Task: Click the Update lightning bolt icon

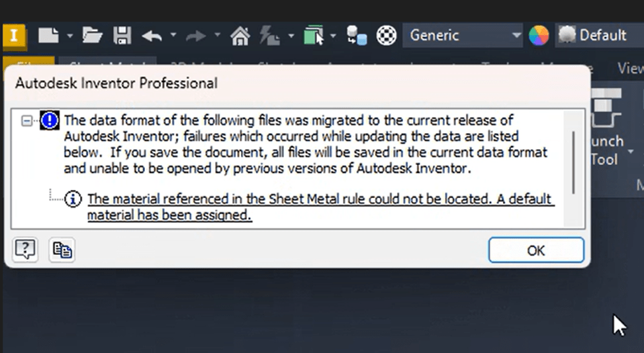Action: coord(269,35)
